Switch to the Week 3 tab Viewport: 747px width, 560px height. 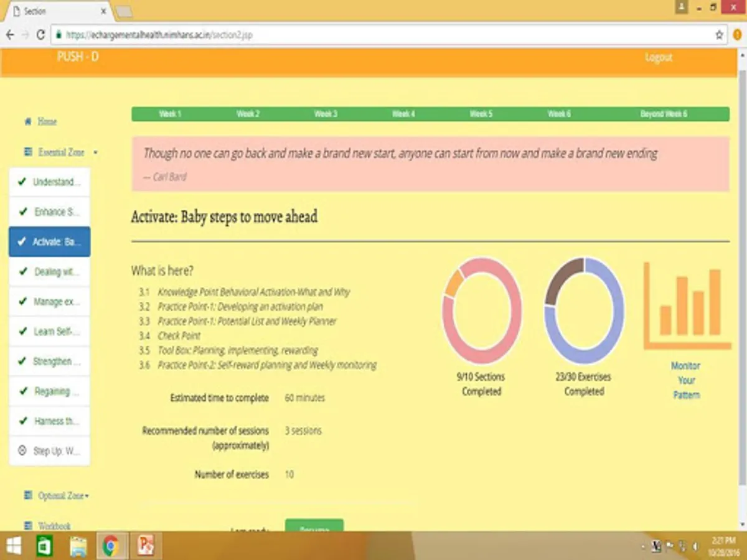click(x=325, y=114)
